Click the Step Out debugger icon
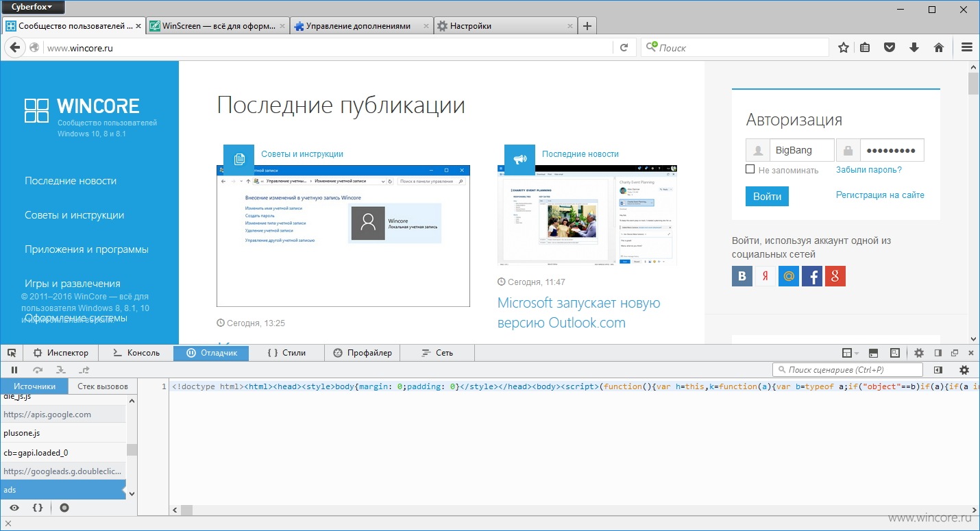This screenshot has width=980, height=531. [84, 370]
